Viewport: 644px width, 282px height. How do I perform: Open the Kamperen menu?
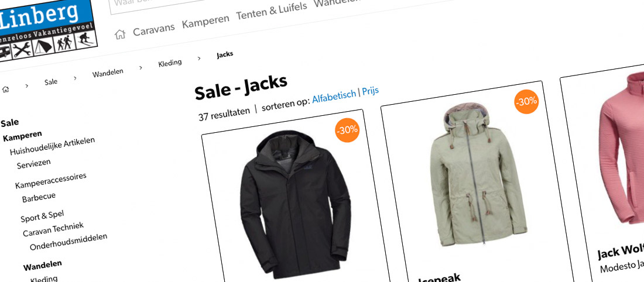205,21
